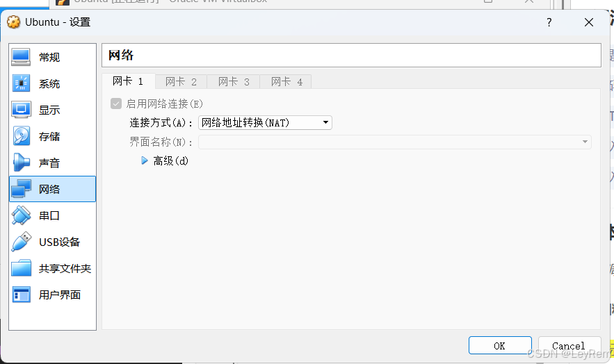Viewport: 614px width, 364px height.
Task: Click the 系统 chip icon in sidebar
Action: coord(21,83)
